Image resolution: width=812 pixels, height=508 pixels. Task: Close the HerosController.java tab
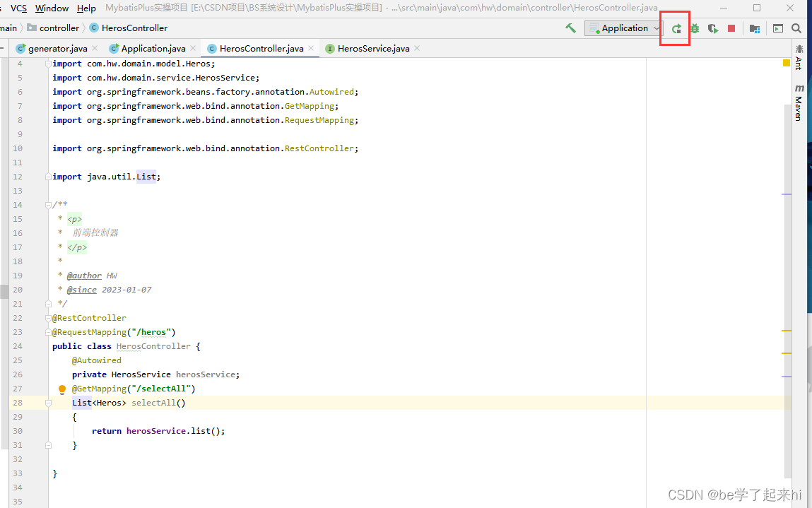(x=311, y=48)
